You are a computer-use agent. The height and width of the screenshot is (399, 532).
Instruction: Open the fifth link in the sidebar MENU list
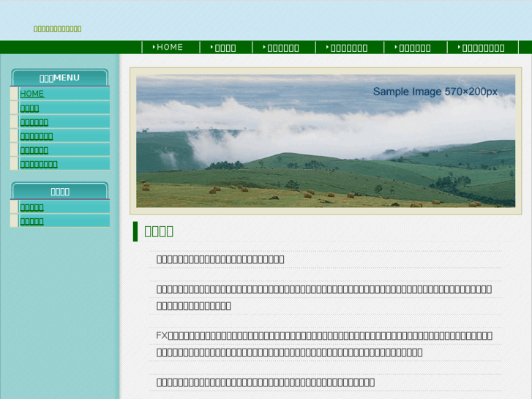[34, 150]
